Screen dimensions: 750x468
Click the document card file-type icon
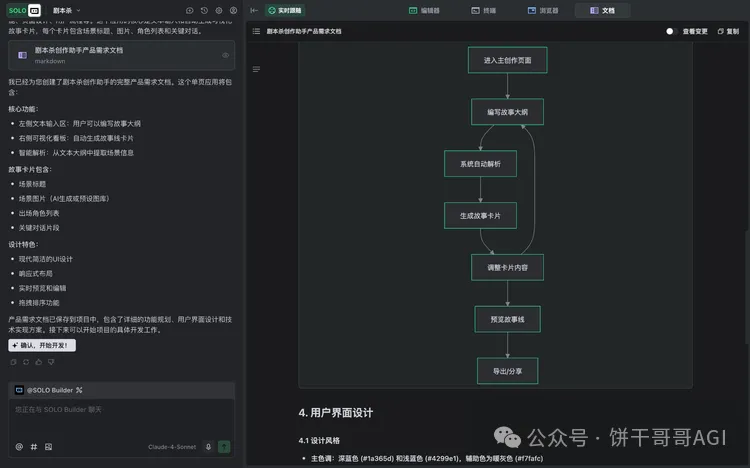pyautogui.click(x=22, y=55)
